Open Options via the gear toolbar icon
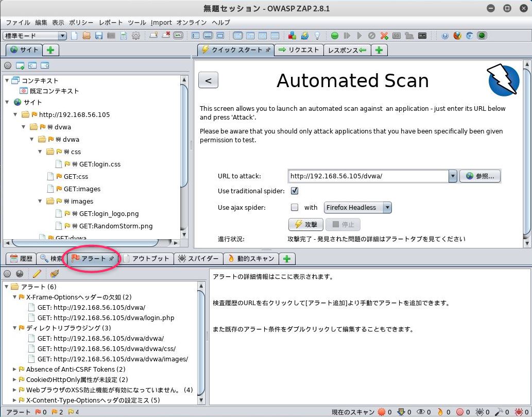532x417 pixels. click(136, 36)
